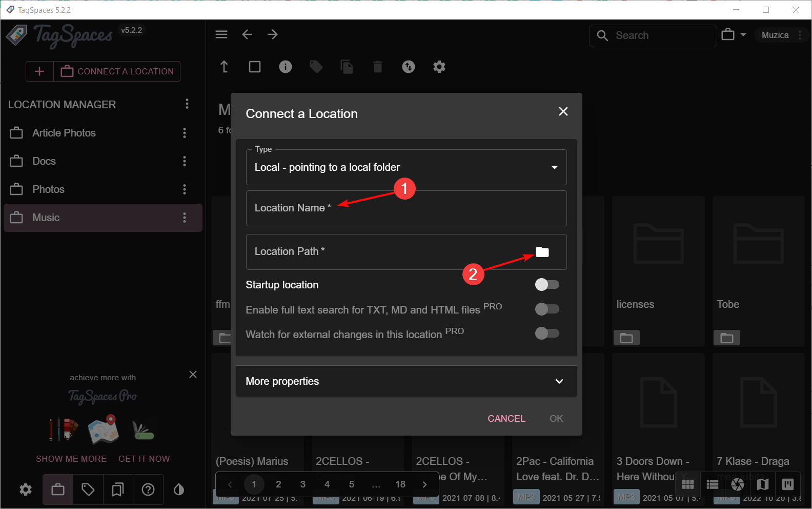
Task: Open the options menu for Photos location
Action: [185, 189]
